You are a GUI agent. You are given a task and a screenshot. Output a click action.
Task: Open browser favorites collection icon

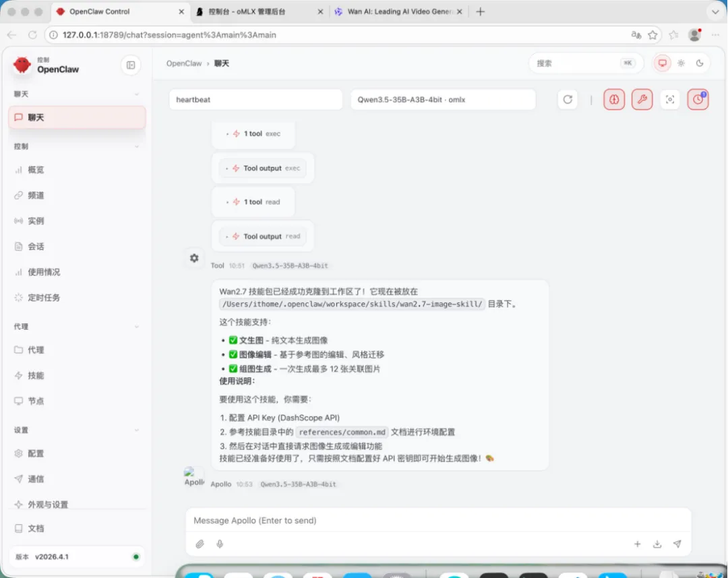point(673,35)
